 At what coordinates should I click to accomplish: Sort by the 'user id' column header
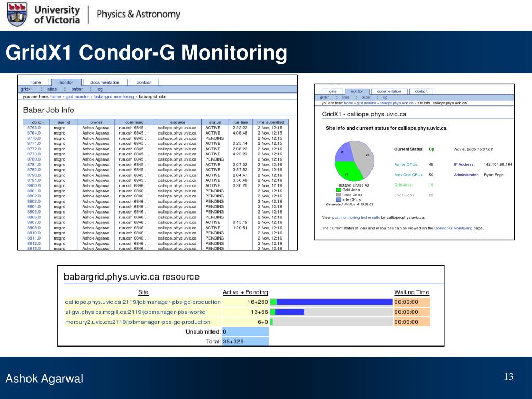point(64,122)
